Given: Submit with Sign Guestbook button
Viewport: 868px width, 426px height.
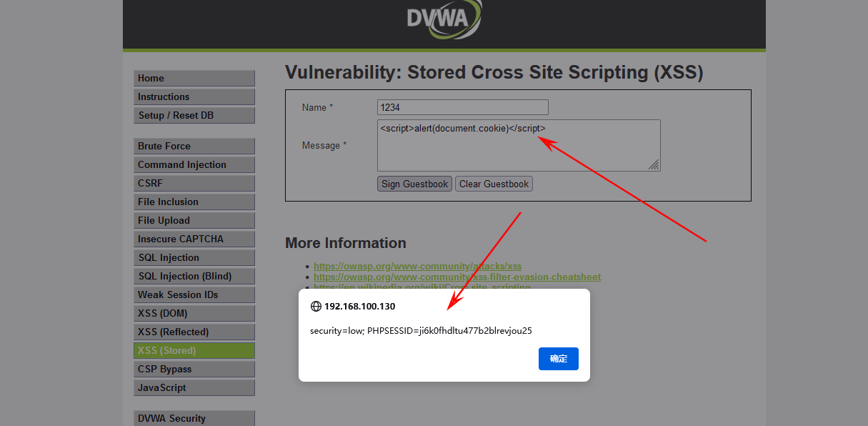Looking at the screenshot, I should [414, 184].
